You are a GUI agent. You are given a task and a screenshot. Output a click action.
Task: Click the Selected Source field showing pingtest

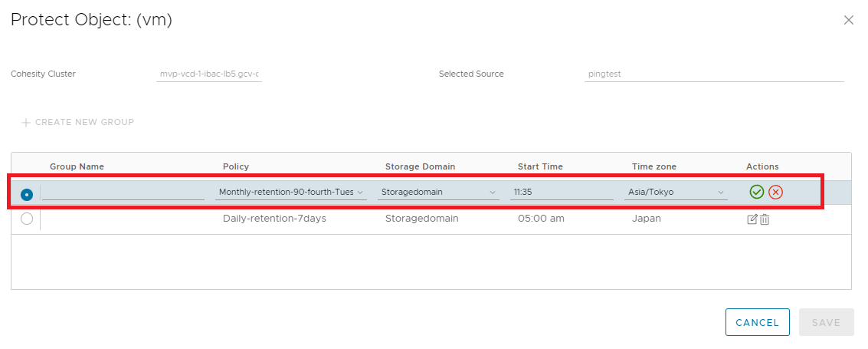[x=713, y=74]
